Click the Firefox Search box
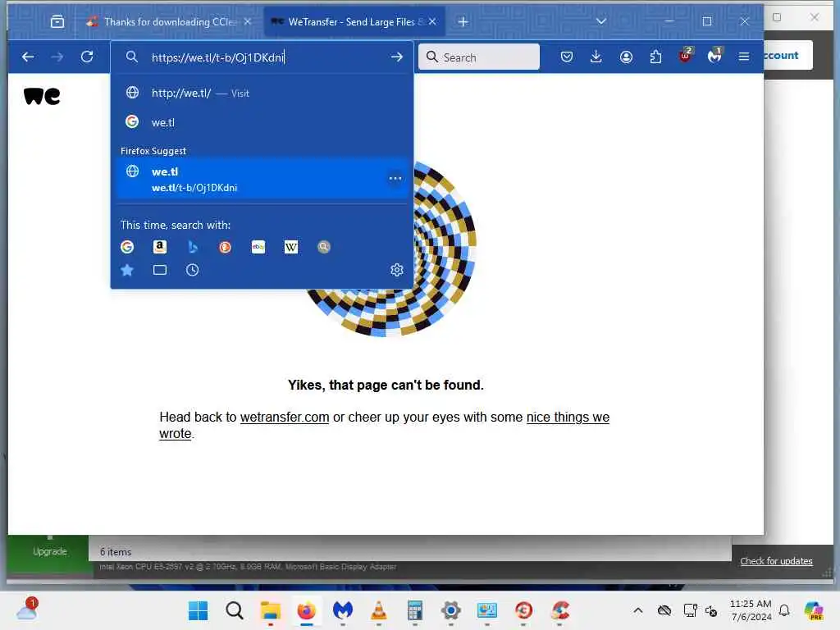 click(x=478, y=57)
